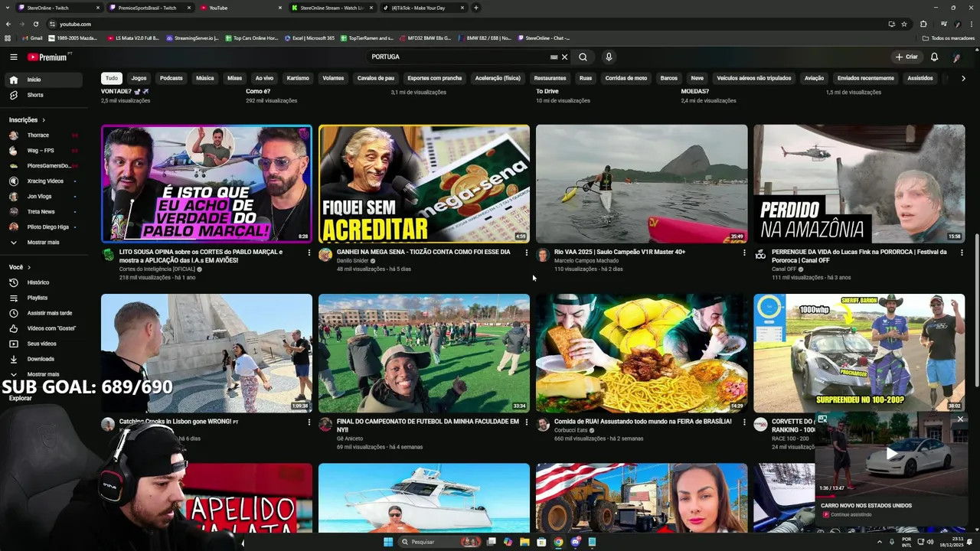Select the Ao vivo filter chip
The image size is (980, 551).
tap(264, 78)
